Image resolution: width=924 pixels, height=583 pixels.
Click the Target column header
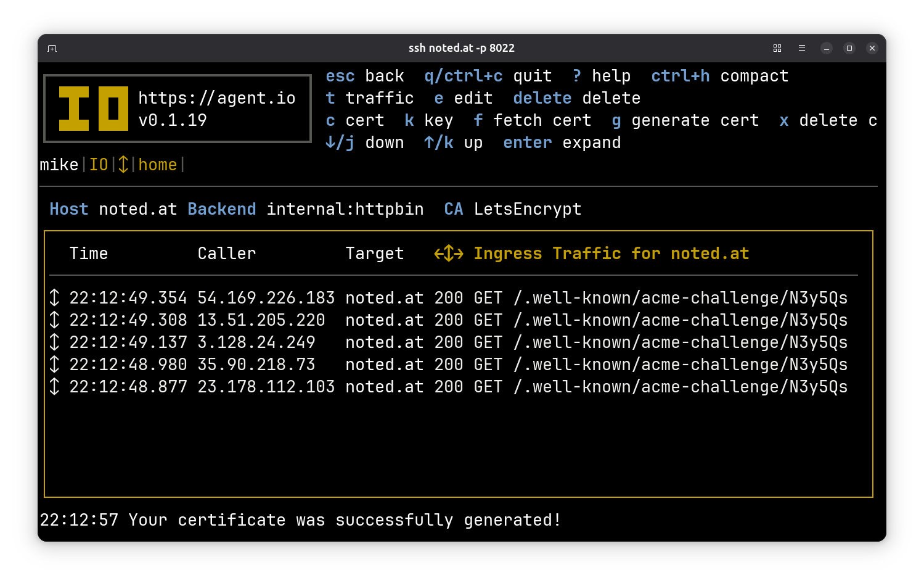(375, 254)
